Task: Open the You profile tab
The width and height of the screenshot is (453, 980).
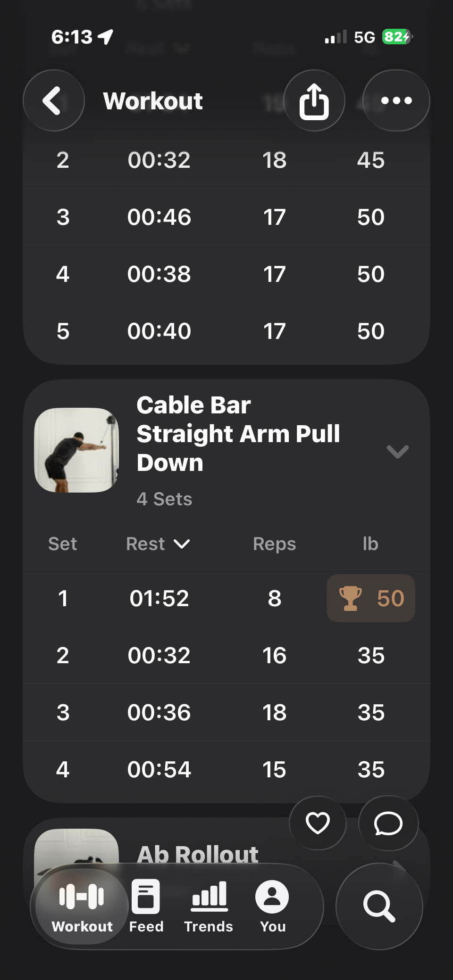Action: click(272, 906)
